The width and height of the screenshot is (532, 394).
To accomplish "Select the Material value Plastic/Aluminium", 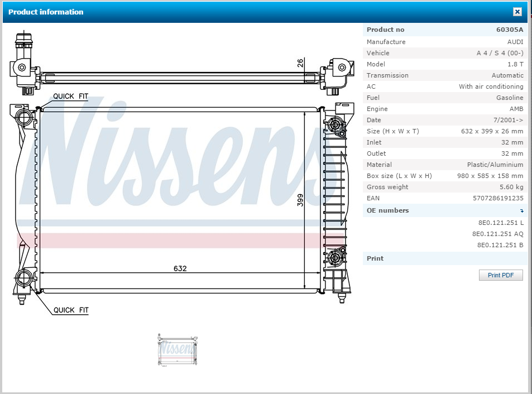I will pyautogui.click(x=495, y=165).
